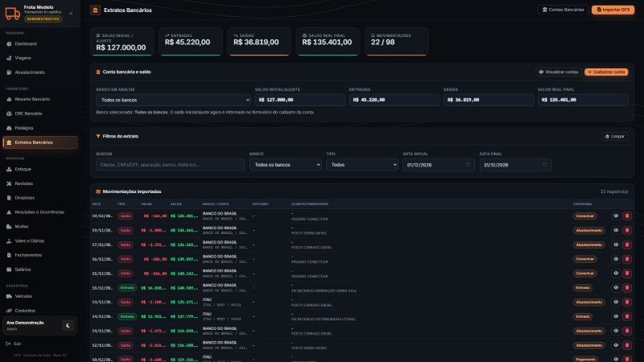The width and height of the screenshot is (644, 362).
Task: Click the Fechamentos sidebar icon
Action: (9, 255)
